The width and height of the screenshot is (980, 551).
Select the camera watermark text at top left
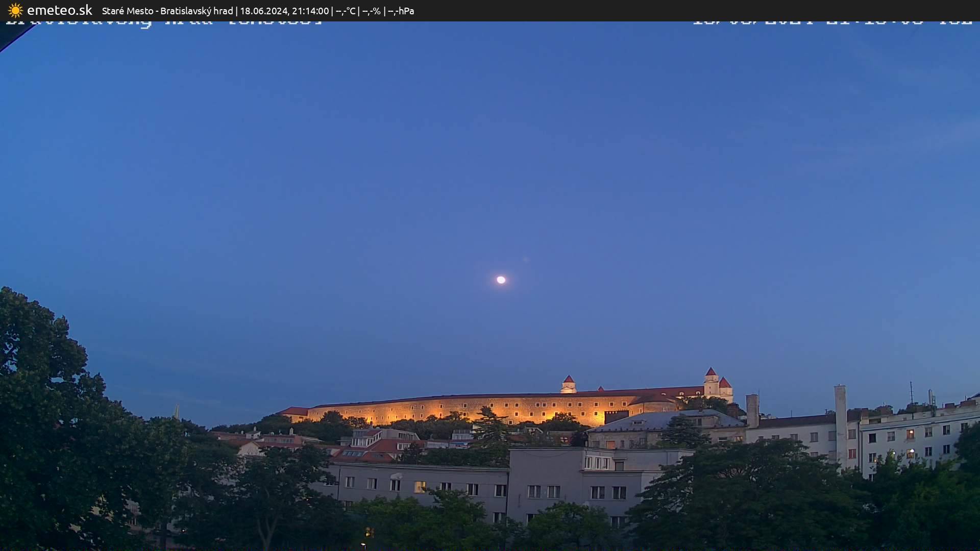[163, 21]
